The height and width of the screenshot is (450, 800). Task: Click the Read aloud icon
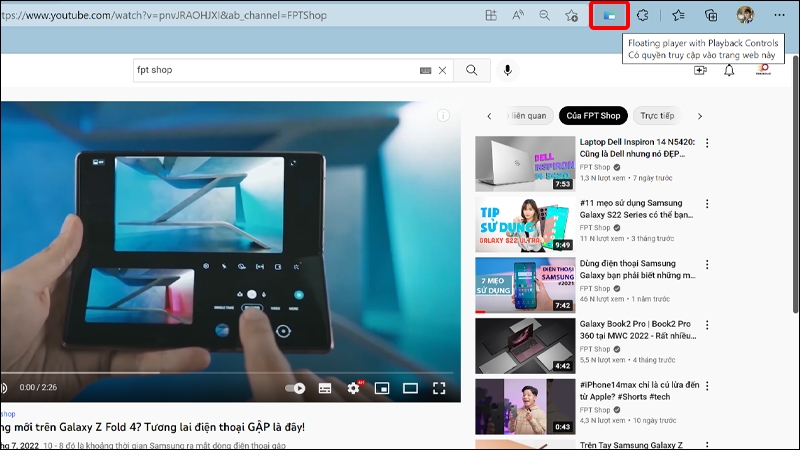pos(518,15)
